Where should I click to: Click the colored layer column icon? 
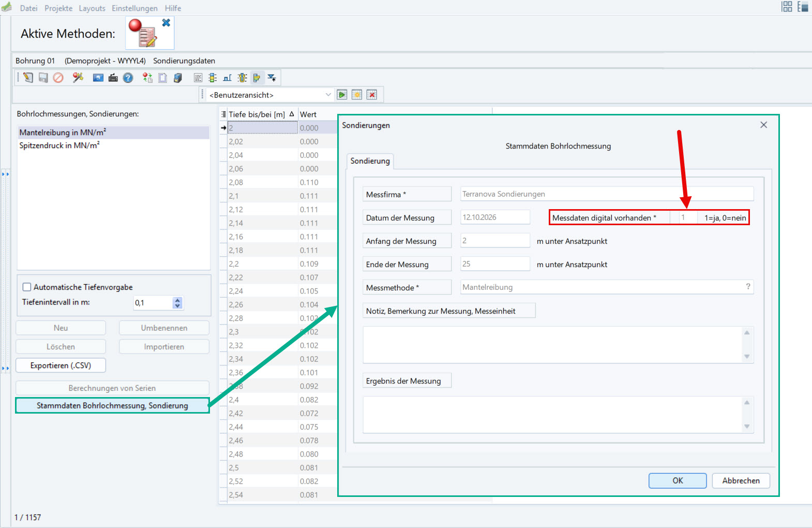pos(213,78)
